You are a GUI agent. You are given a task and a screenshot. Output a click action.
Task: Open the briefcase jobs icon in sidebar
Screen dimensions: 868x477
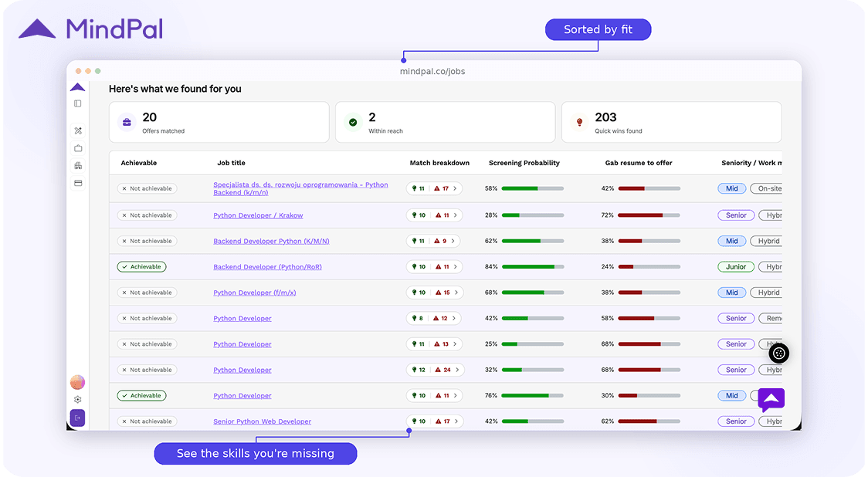tap(78, 148)
